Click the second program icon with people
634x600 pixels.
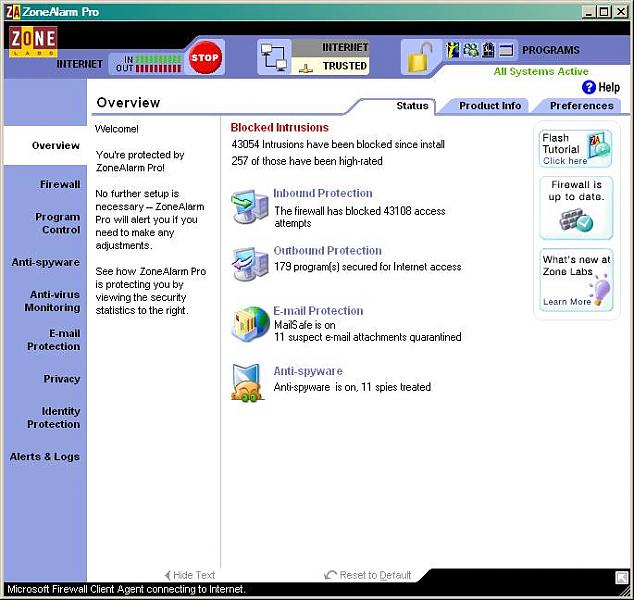[x=471, y=50]
